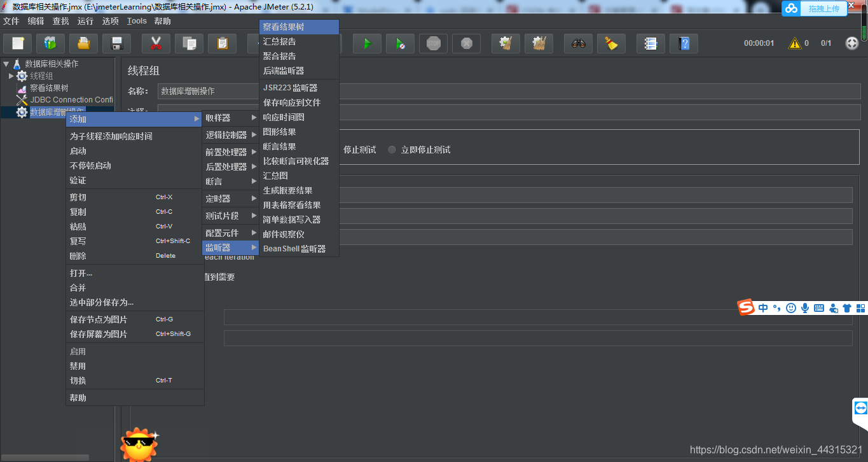This screenshot has height=462, width=868.
Task: Select the 立即停止测试 radio button
Action: pyautogui.click(x=392, y=150)
